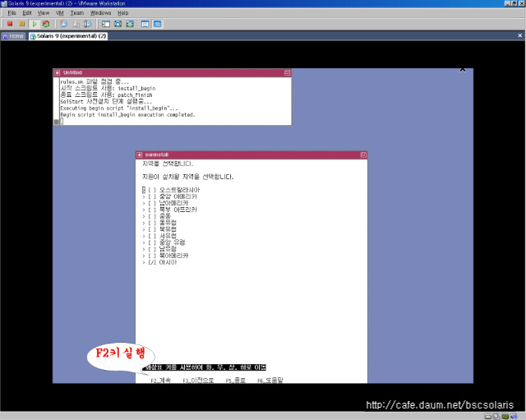526x420 pixels.
Task: Close the Solaris 9 tab with X
Action: coord(519,35)
